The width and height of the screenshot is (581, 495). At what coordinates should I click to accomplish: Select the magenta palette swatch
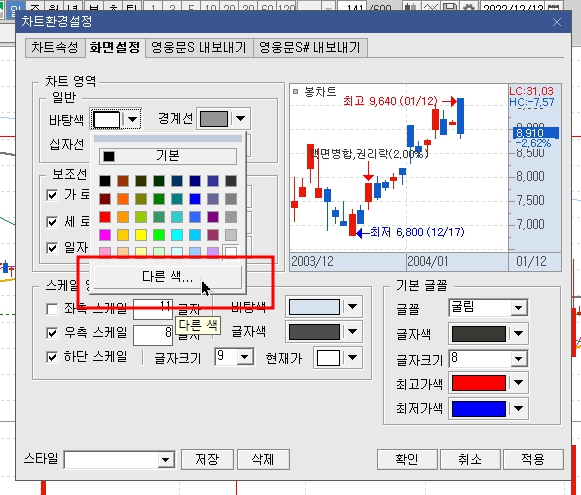click(x=105, y=235)
